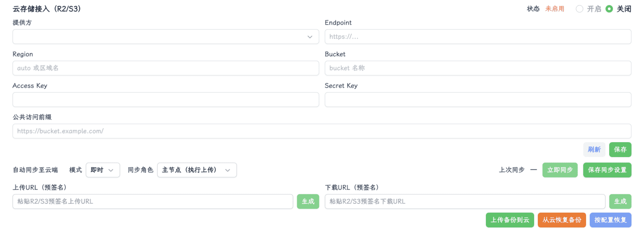This screenshot has height=233, width=644.
Task: Focus the 上传URL presigned input field
Action: pyautogui.click(x=153, y=202)
